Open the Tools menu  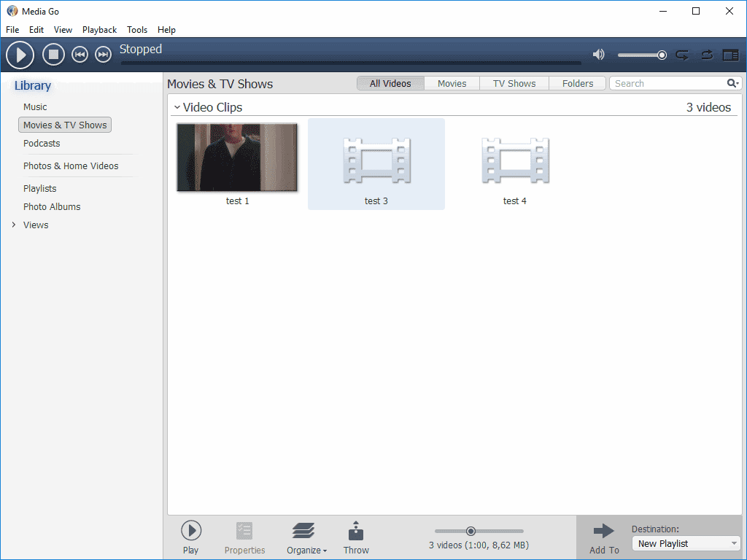(137, 29)
